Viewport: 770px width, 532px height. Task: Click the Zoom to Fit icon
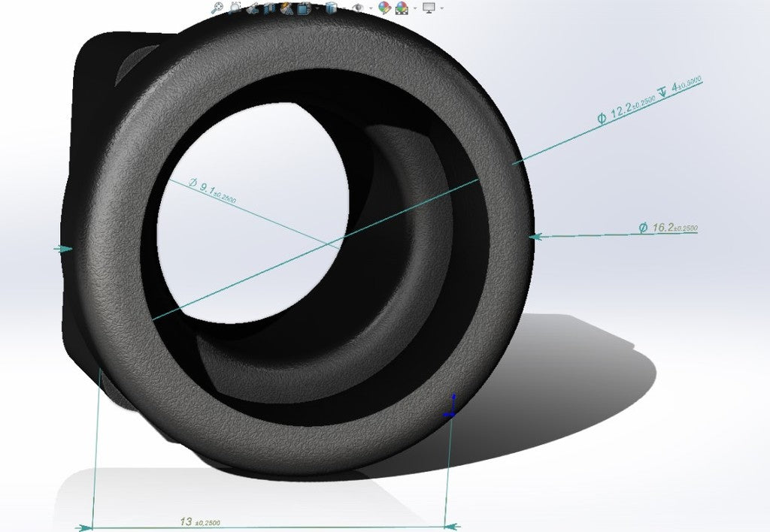click(x=217, y=8)
